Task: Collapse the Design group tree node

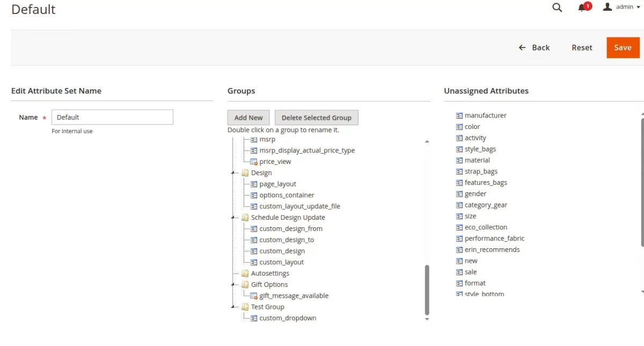Action: tap(233, 173)
